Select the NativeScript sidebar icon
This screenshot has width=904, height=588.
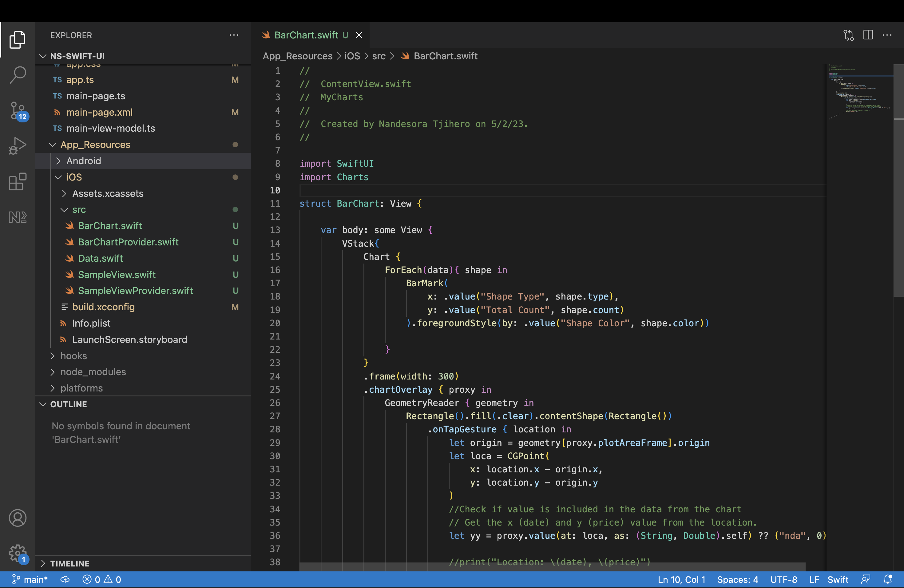(18, 217)
